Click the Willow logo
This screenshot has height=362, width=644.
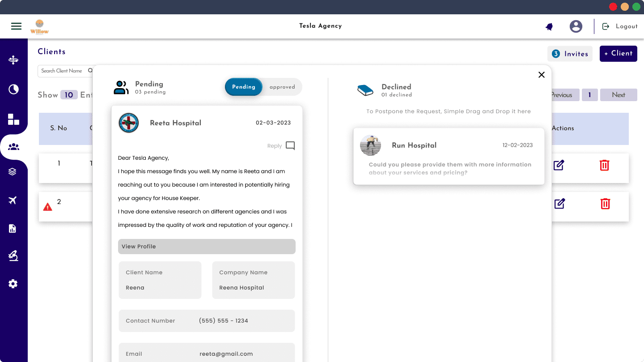pyautogui.click(x=39, y=26)
